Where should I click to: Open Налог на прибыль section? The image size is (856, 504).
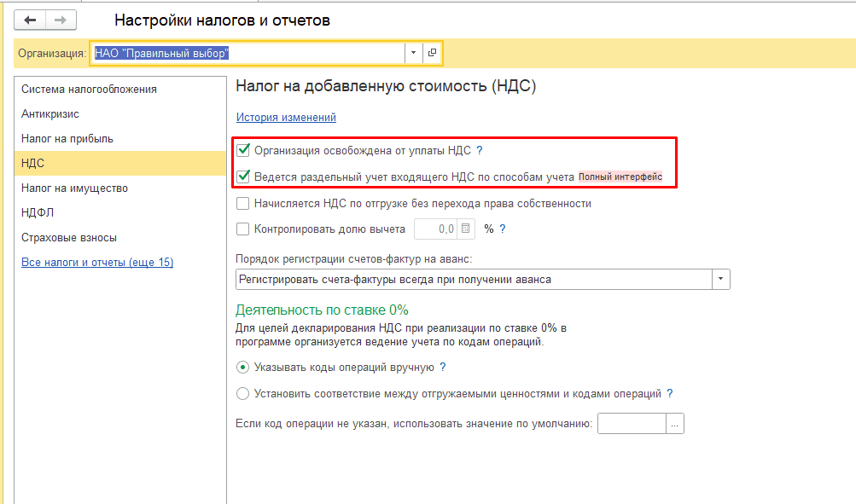[67, 138]
